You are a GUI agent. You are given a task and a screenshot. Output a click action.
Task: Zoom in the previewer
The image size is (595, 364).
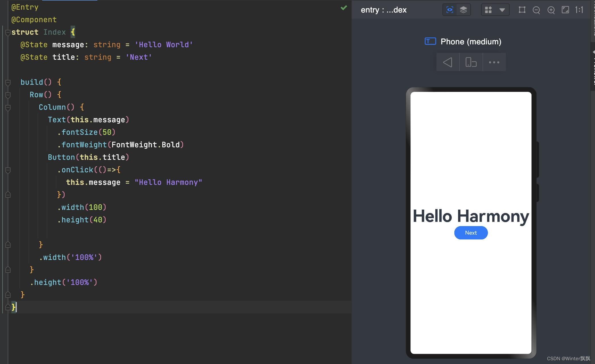(x=551, y=10)
